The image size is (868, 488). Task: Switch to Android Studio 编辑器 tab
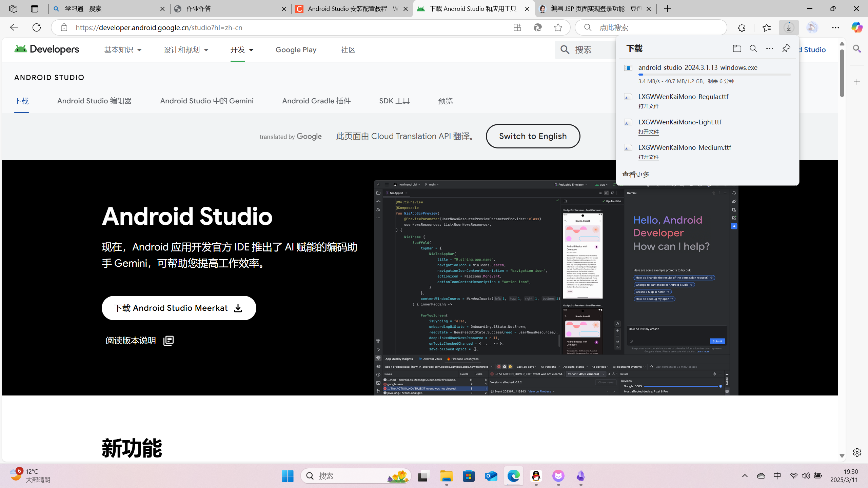coord(94,101)
